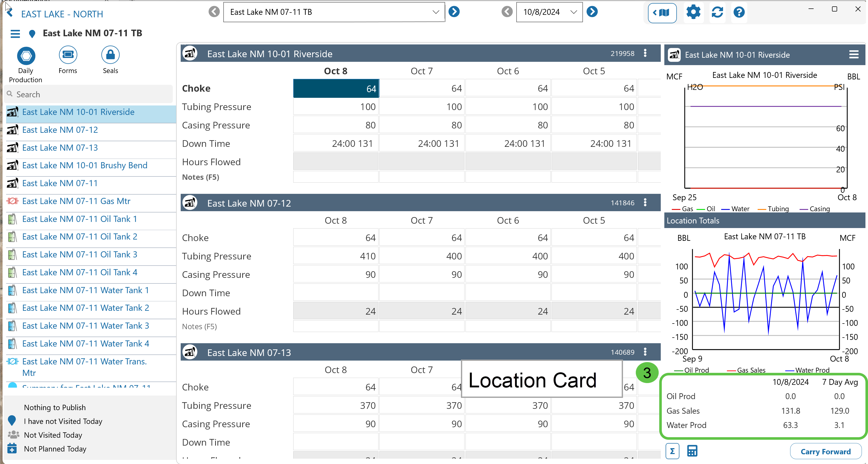Open the calculator icon
868x464 pixels.
pyautogui.click(x=692, y=451)
